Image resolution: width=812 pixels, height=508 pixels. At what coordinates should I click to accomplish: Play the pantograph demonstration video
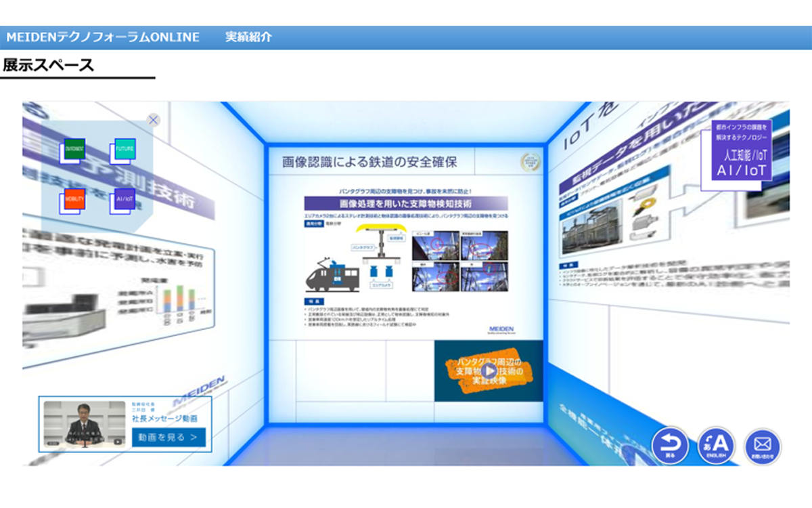point(488,371)
